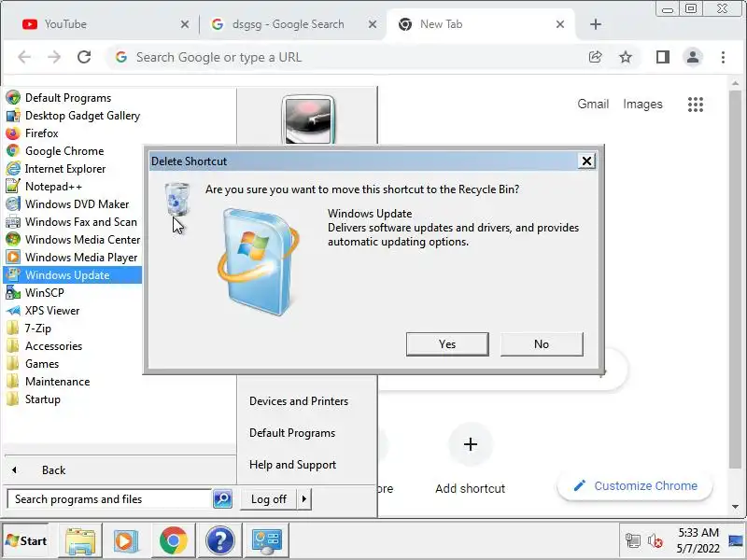Open a new Chrome tab with plus
The width and height of the screenshot is (747, 560).
point(596,24)
